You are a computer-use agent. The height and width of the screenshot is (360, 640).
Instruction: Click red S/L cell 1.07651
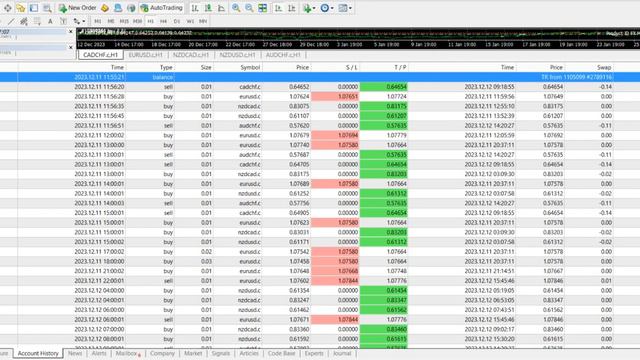coord(335,97)
